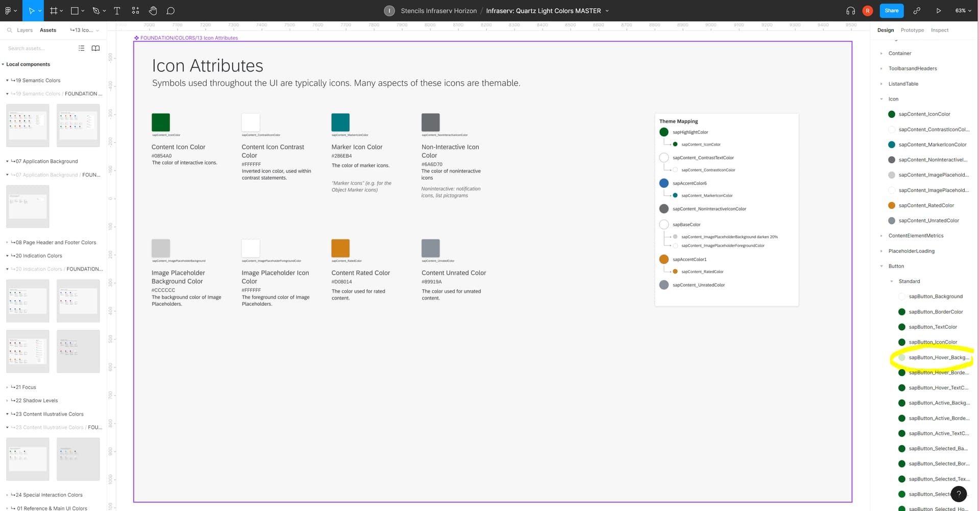Click the search magnifier icon

[x=10, y=30]
